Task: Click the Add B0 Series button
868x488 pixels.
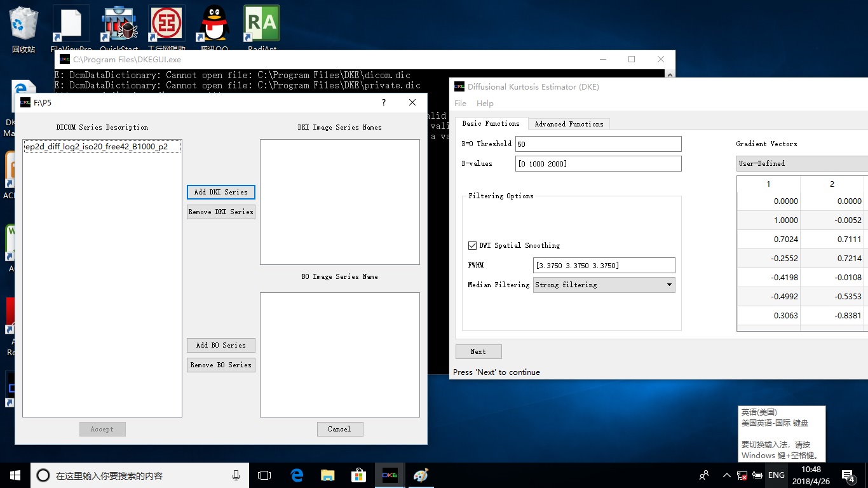Action: pos(221,345)
